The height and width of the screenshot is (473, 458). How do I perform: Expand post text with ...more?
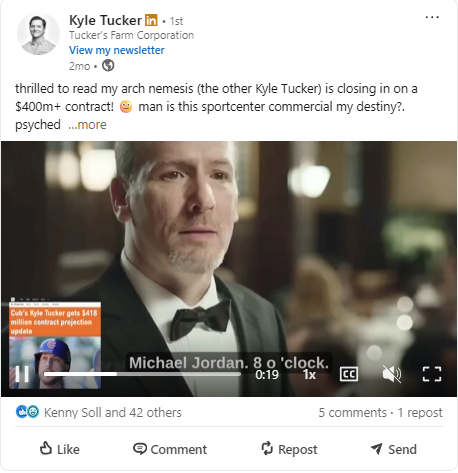(x=87, y=125)
